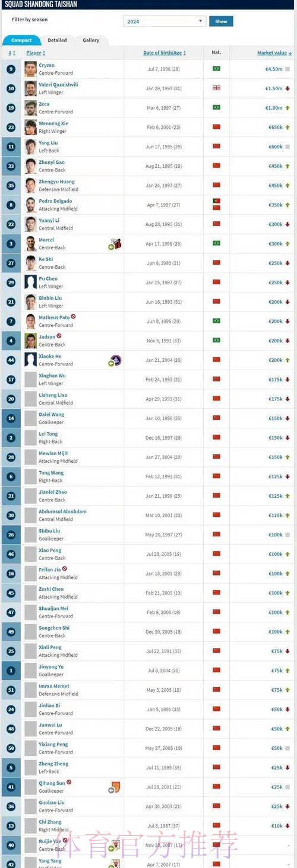The height and width of the screenshot is (868, 297).
Task: Sort by Date of birth/Age column
Action: 165,53
